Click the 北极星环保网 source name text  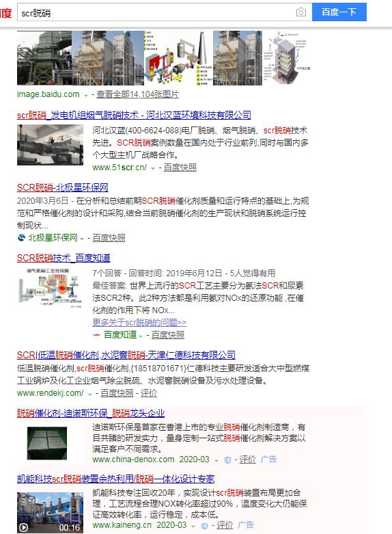click(x=53, y=238)
